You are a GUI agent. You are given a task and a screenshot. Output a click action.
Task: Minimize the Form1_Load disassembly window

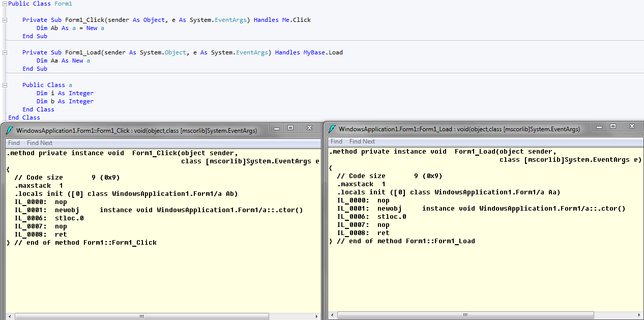599,126
